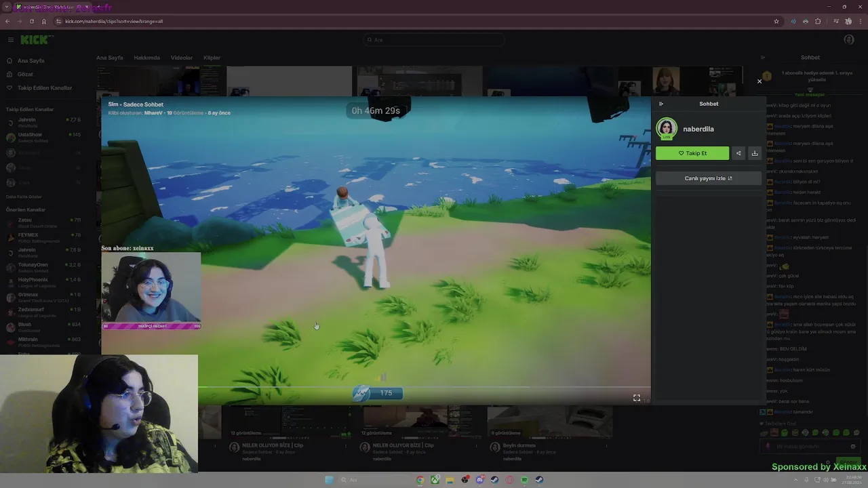Viewport: 868px width, 488px height.
Task: Open emoji picker in chat input
Action: 853,447
